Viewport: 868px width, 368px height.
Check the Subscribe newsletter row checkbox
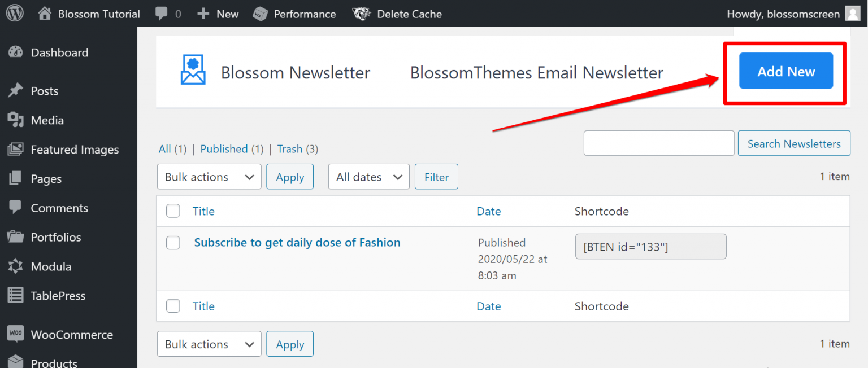pyautogui.click(x=173, y=243)
